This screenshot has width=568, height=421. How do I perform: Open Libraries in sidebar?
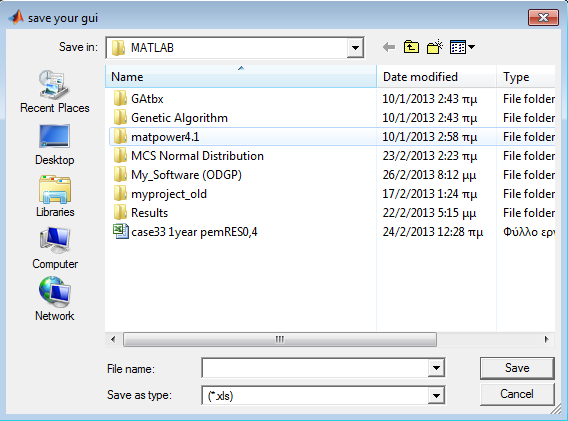[x=55, y=196]
